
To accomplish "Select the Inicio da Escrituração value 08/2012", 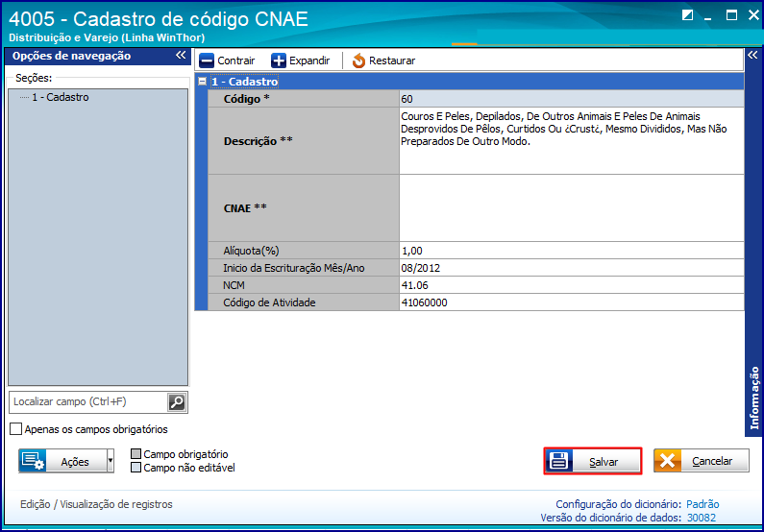I will (x=571, y=268).
